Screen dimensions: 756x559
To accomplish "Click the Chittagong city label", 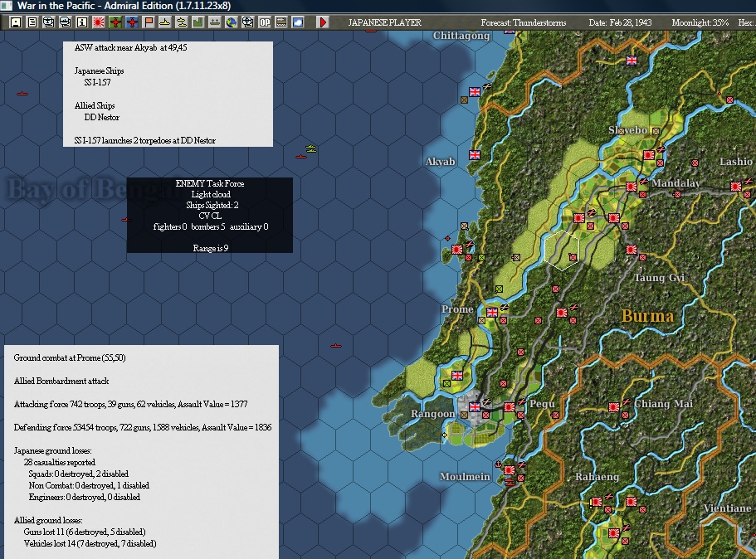I will 461,36.
